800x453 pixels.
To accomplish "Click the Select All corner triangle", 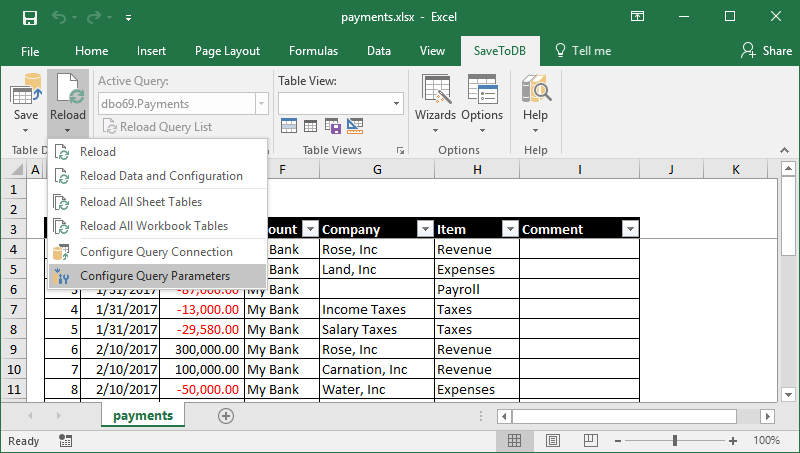I will [17, 169].
